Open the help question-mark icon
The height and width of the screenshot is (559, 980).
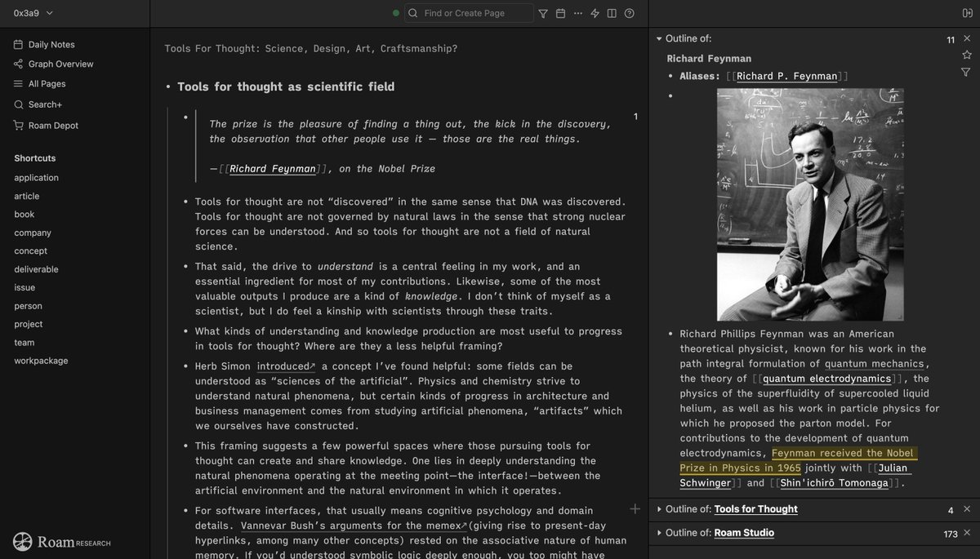(629, 13)
